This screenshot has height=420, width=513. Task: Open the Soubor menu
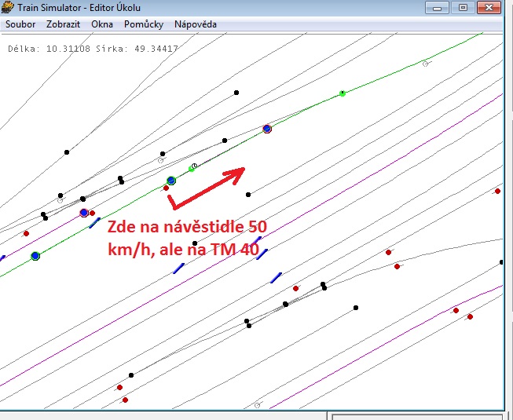[20, 24]
